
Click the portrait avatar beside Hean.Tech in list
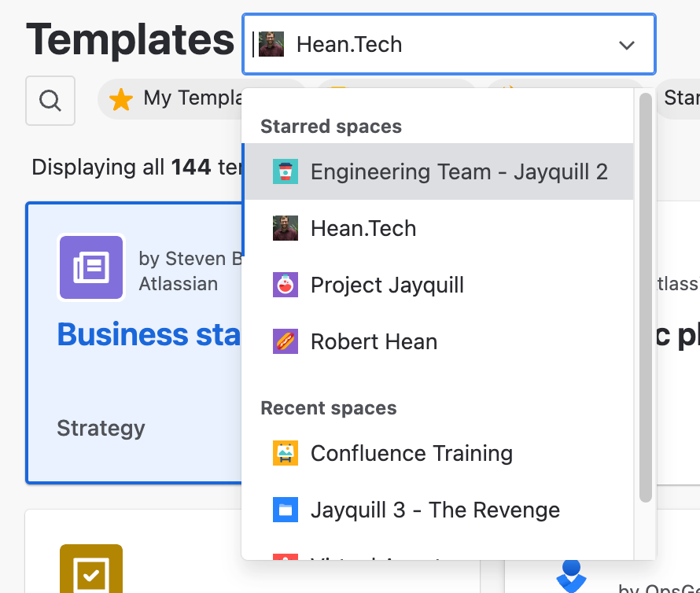click(286, 228)
